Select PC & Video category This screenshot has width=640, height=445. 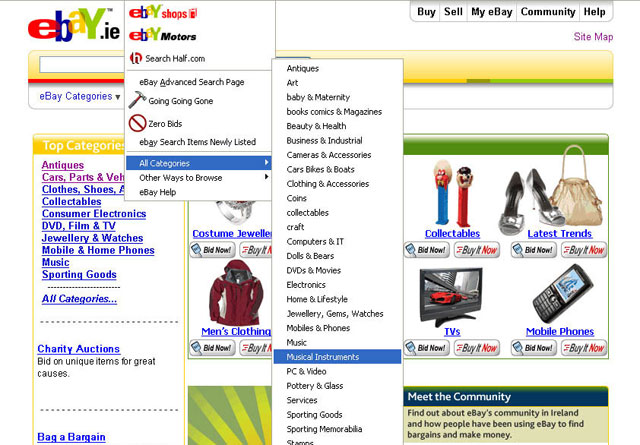[306, 371]
